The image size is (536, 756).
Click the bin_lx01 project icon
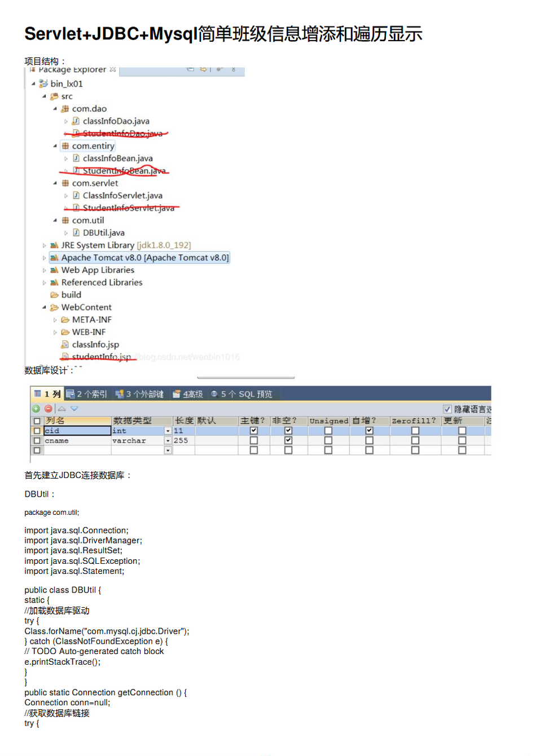(43, 84)
